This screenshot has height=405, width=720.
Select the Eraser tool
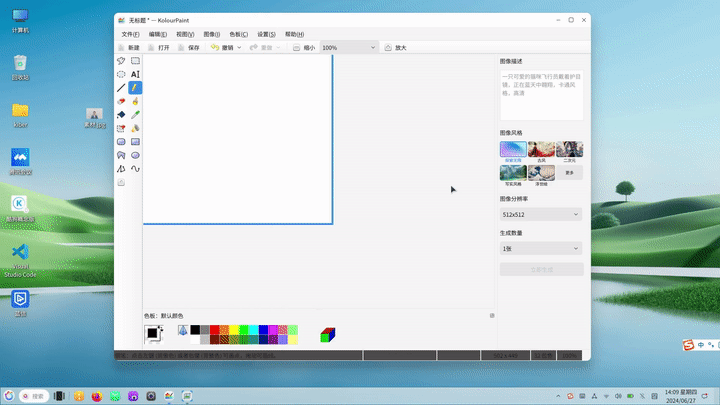pyautogui.click(x=121, y=101)
